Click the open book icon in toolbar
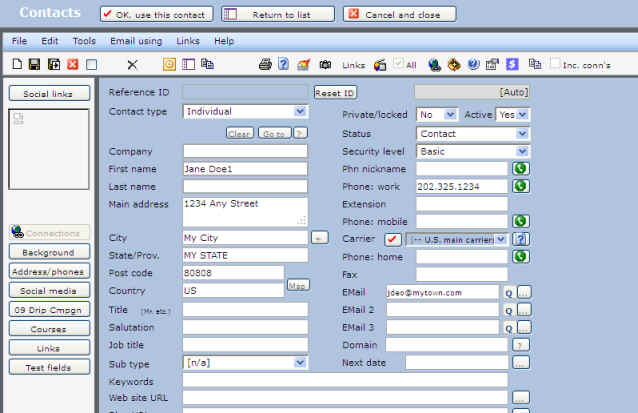The image size is (638, 413). [x=325, y=64]
